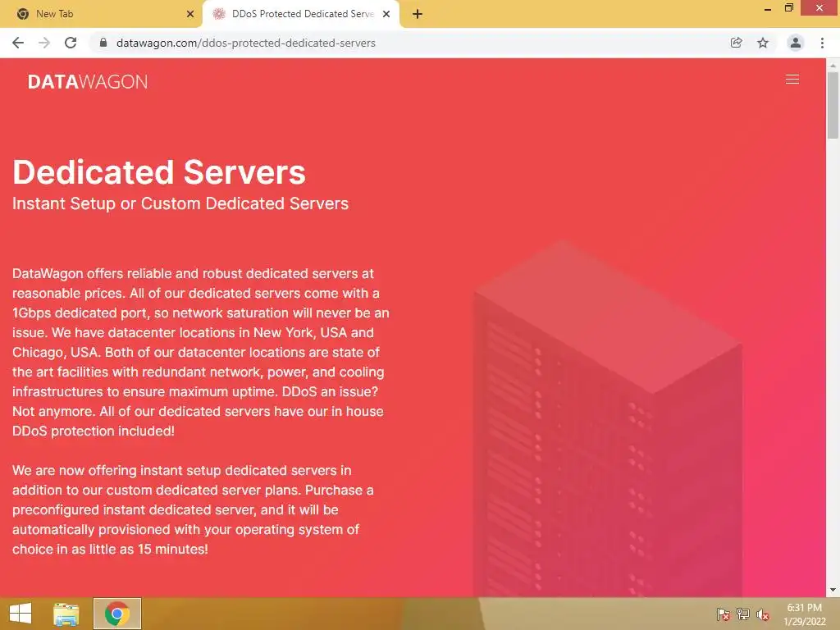Screen dimensions: 840x630
Task: Open the Chrome profile avatar menu
Action: (796, 43)
